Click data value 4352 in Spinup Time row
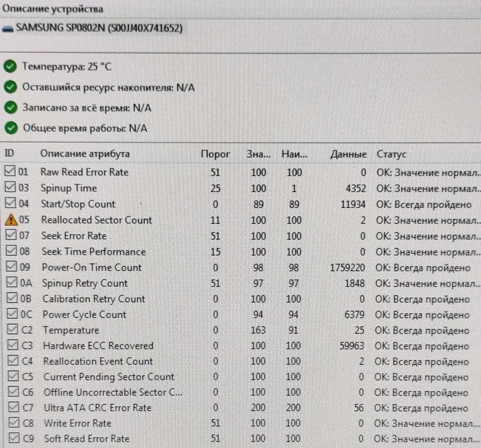The image size is (481, 448). pyautogui.click(x=356, y=188)
